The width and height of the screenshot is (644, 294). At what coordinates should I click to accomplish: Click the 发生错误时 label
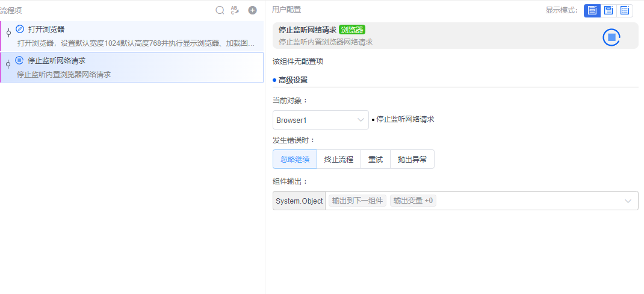pyautogui.click(x=294, y=140)
